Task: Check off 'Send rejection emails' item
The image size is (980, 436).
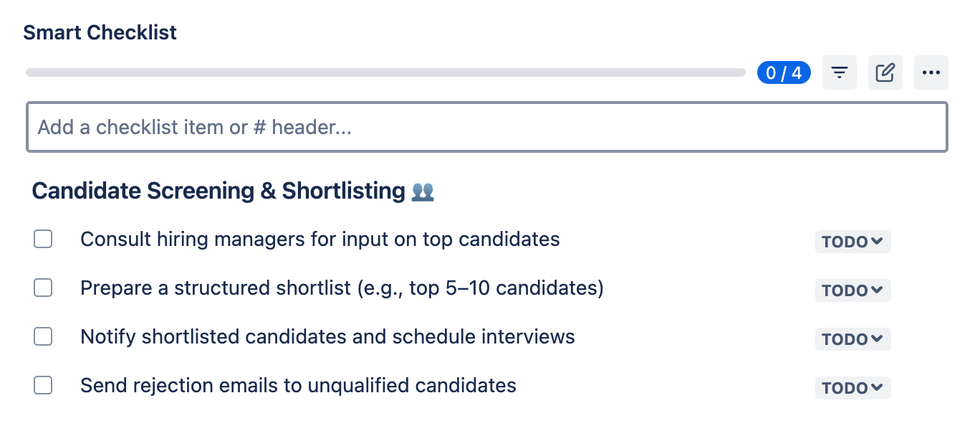Action: (43, 385)
